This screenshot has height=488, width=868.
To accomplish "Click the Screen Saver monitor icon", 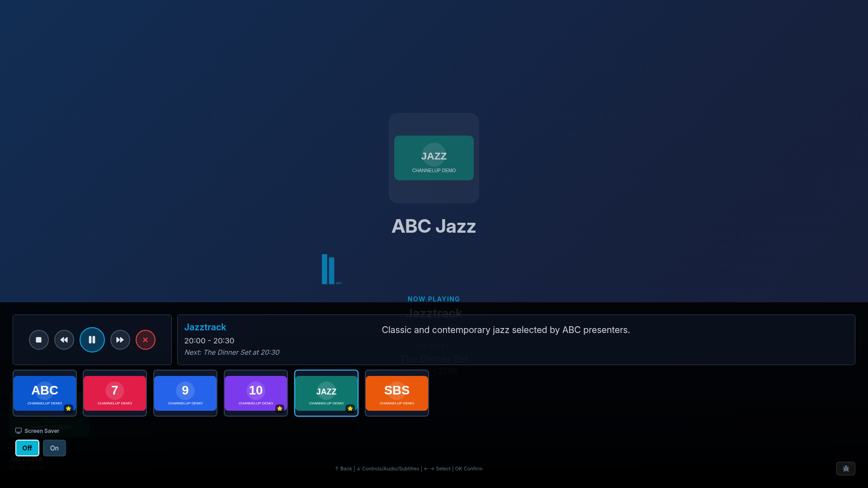I will click(19, 431).
